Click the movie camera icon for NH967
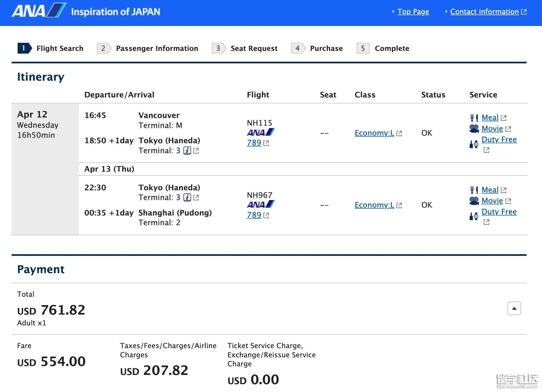The width and height of the screenshot is (542, 392). [474, 201]
